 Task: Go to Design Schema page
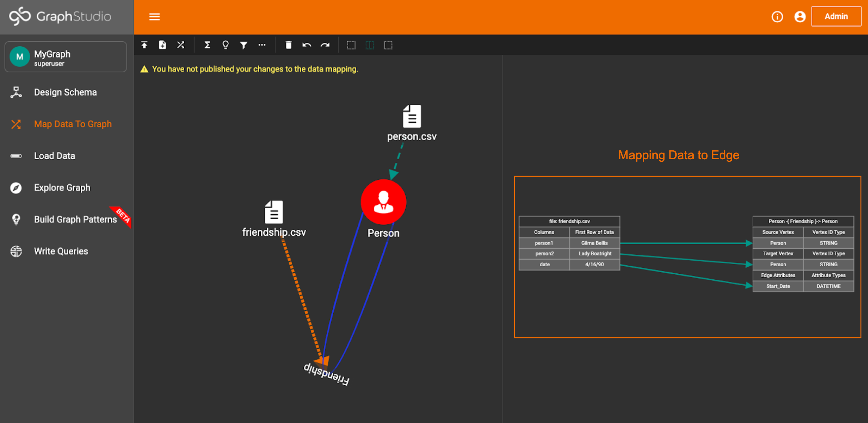pos(65,92)
